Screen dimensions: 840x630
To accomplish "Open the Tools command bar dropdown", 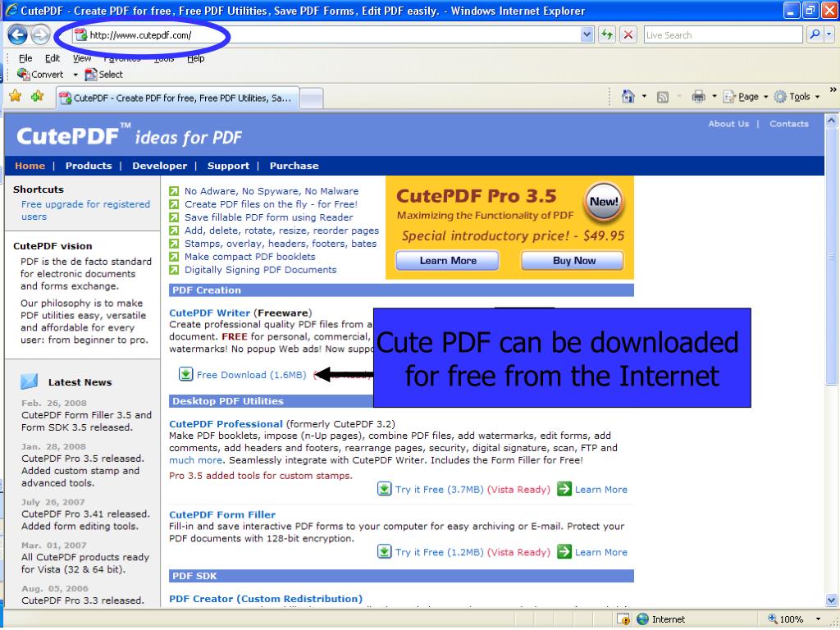I will tap(797, 97).
